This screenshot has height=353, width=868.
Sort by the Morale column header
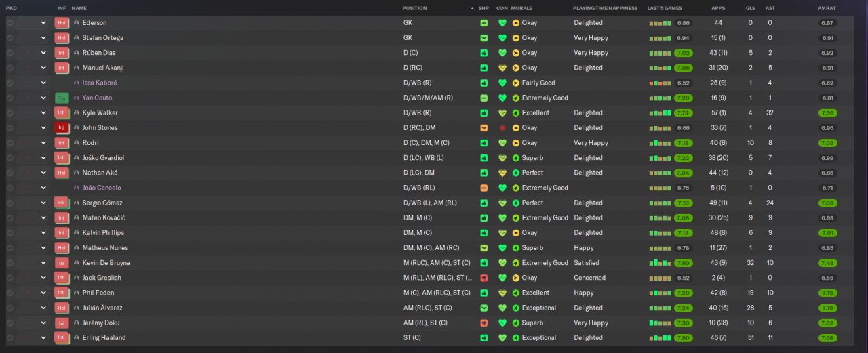[x=521, y=8]
